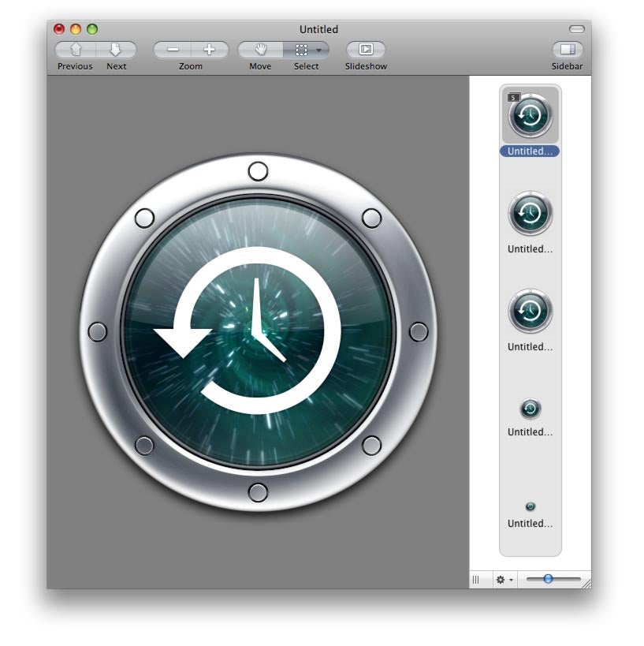
Task: Select the first Time Machine thumbnail
Action: [x=530, y=115]
